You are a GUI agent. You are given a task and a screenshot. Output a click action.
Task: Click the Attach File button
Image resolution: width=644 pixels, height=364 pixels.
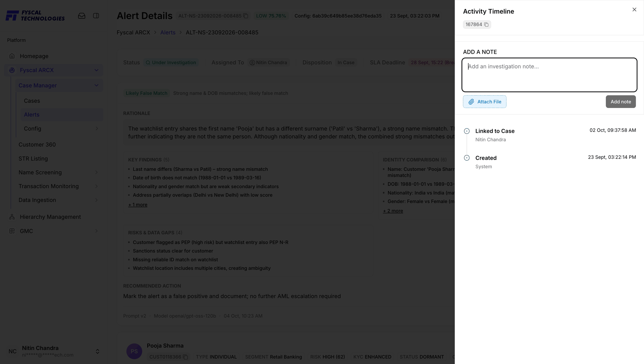(x=485, y=102)
